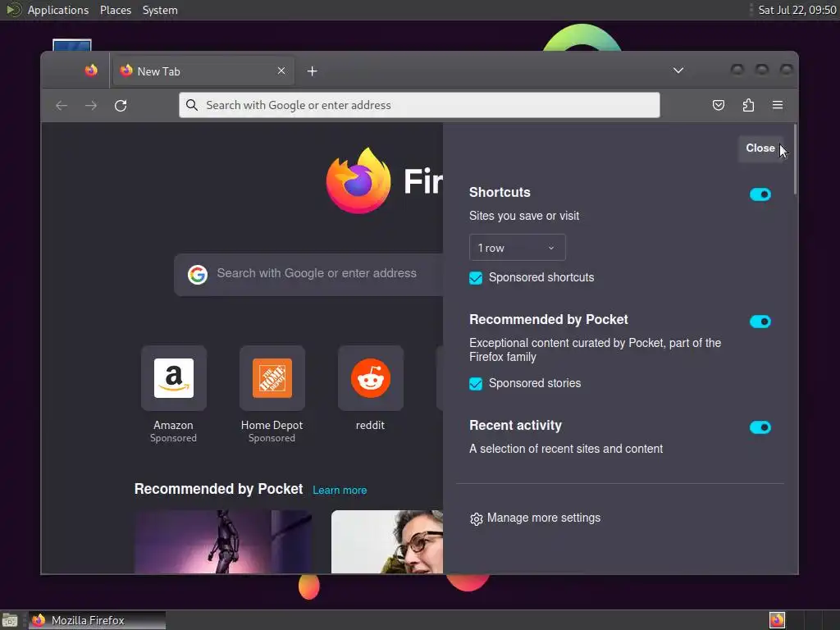This screenshot has width=840, height=630.
Task: Open the Home Depot sponsored shortcut
Action: [272, 378]
